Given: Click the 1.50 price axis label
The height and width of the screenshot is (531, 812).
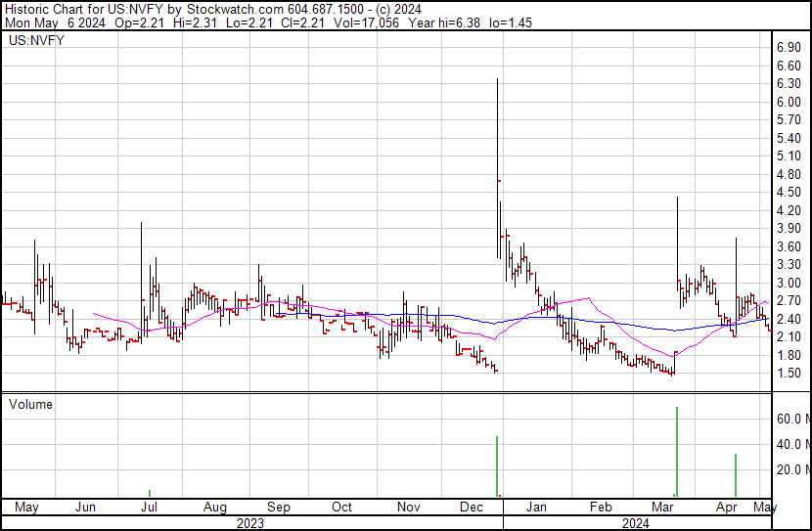Looking at the screenshot, I should tap(789, 374).
